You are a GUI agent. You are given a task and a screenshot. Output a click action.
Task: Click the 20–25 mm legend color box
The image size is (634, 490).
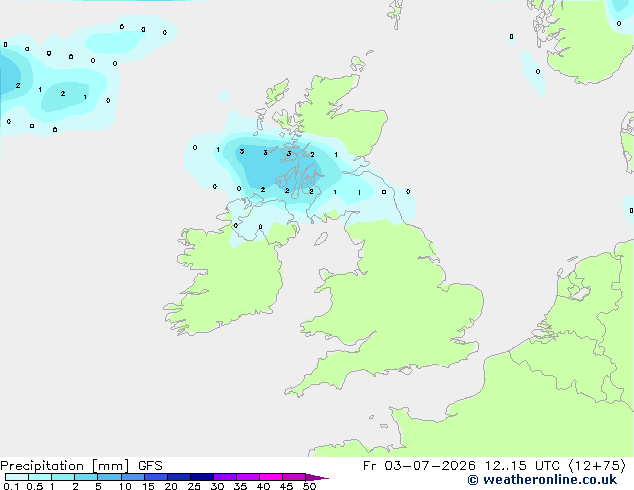coord(179,477)
